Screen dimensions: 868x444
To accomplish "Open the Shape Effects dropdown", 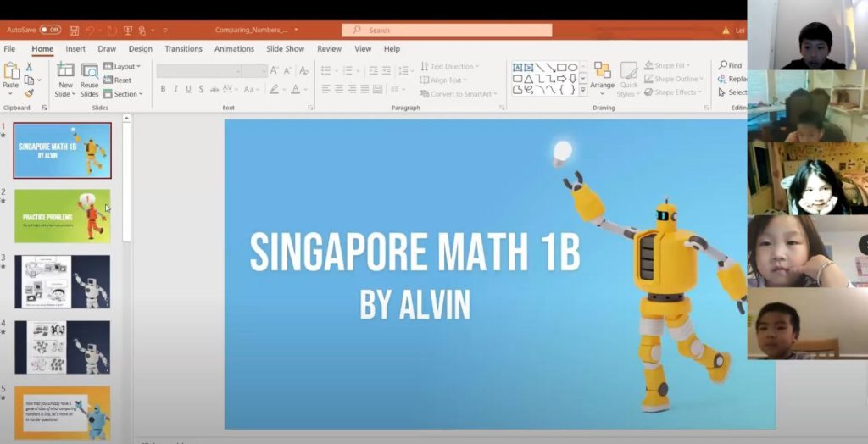I will (673, 92).
